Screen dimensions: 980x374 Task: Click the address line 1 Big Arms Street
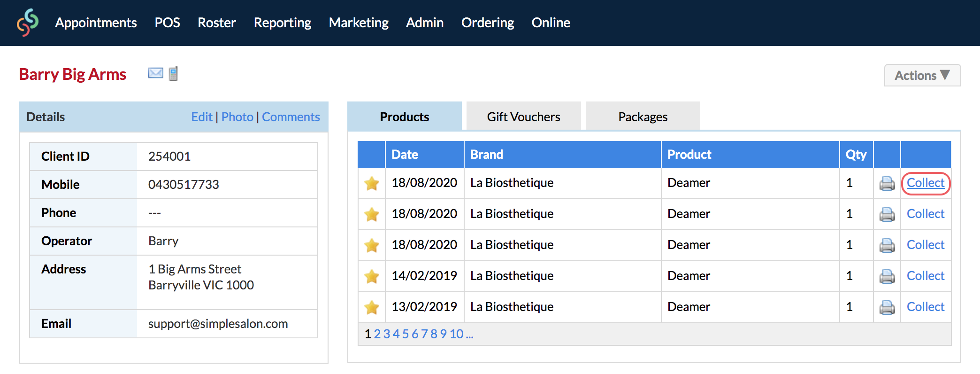click(x=195, y=269)
